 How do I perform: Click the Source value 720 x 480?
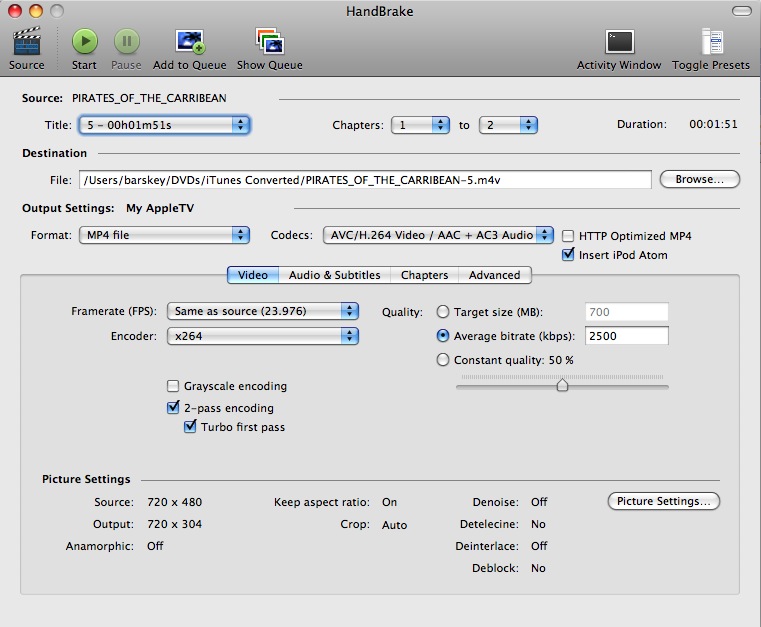click(175, 502)
